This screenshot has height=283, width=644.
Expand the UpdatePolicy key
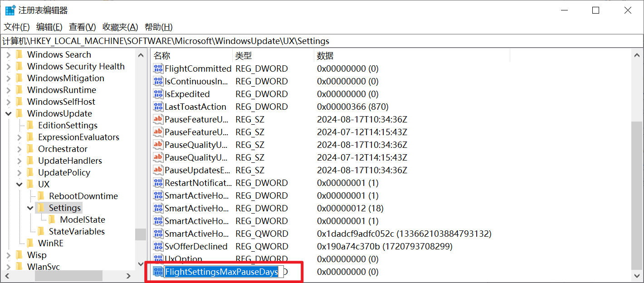coord(19,172)
